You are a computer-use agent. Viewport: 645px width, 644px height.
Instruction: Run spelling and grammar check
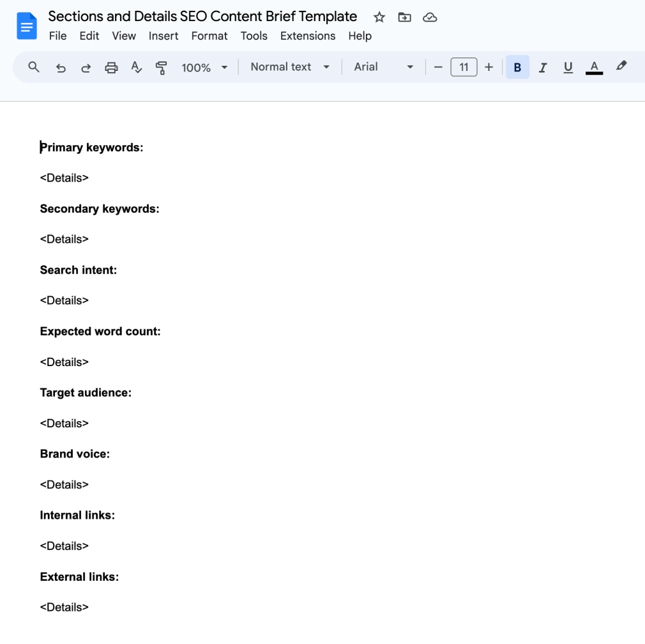click(136, 66)
